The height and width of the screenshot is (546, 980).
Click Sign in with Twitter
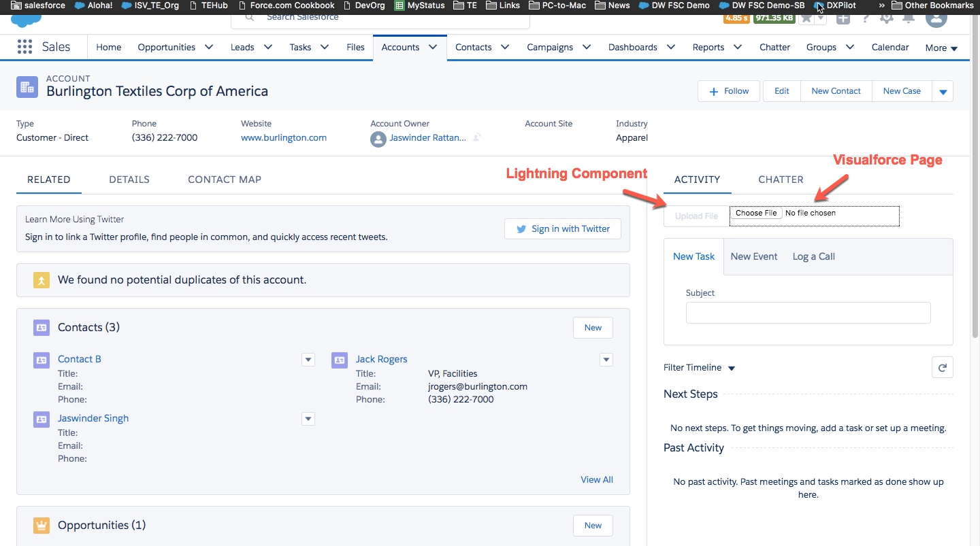[x=563, y=228]
